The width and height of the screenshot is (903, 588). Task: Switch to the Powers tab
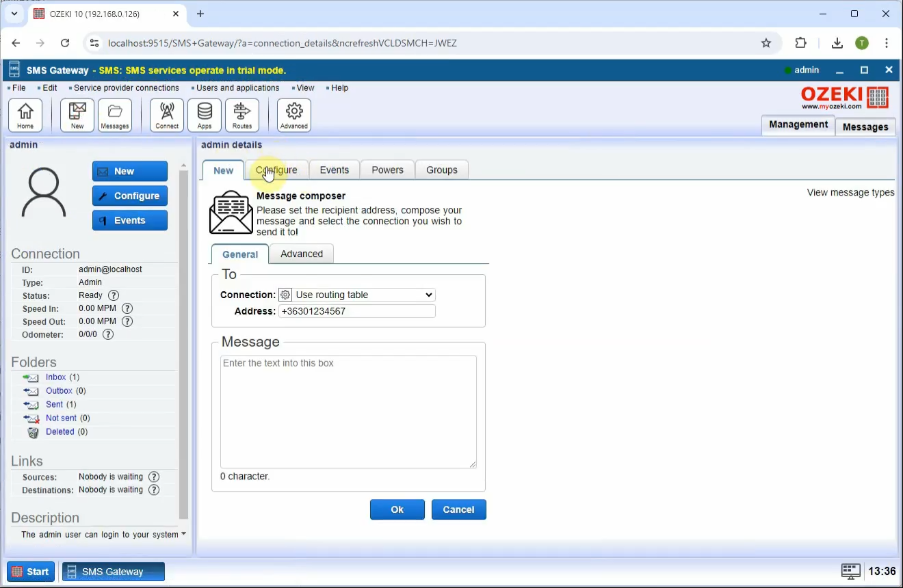[x=387, y=170]
